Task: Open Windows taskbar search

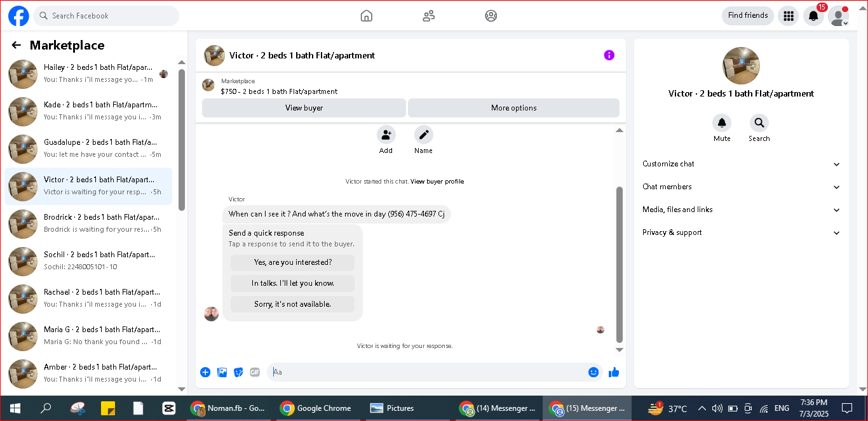Action: click(x=46, y=408)
